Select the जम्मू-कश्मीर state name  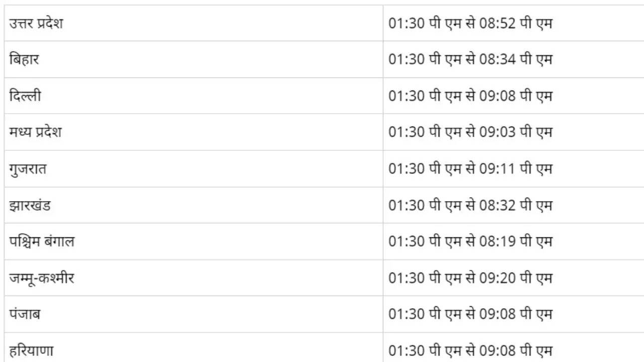42,278
